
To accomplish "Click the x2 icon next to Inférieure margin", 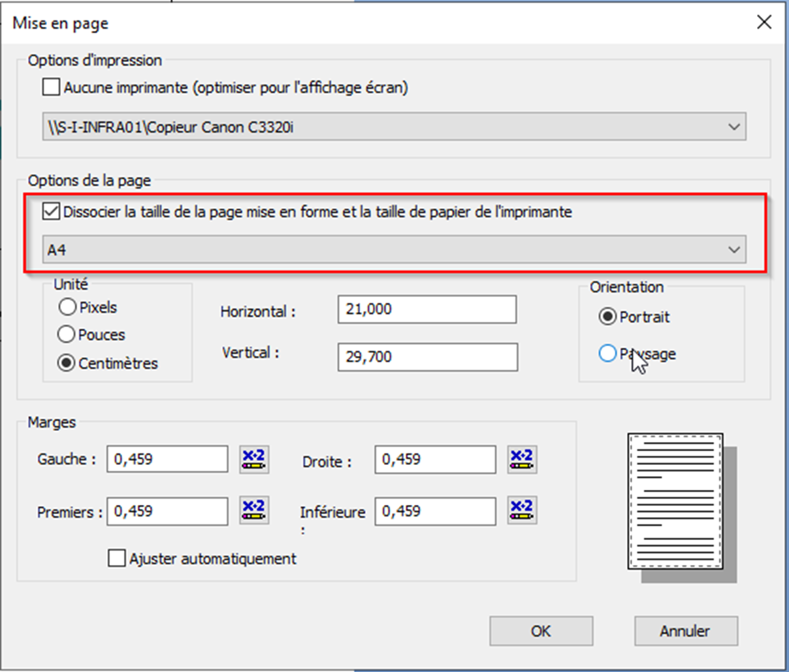I will (x=522, y=511).
